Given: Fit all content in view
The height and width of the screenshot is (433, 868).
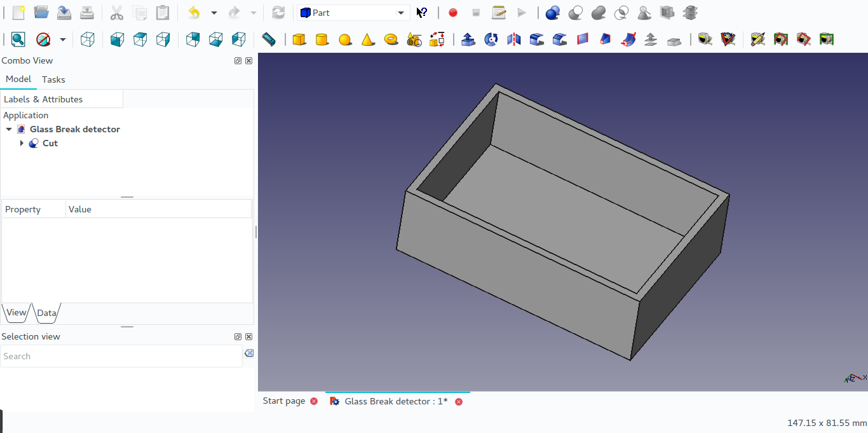Looking at the screenshot, I should point(18,39).
